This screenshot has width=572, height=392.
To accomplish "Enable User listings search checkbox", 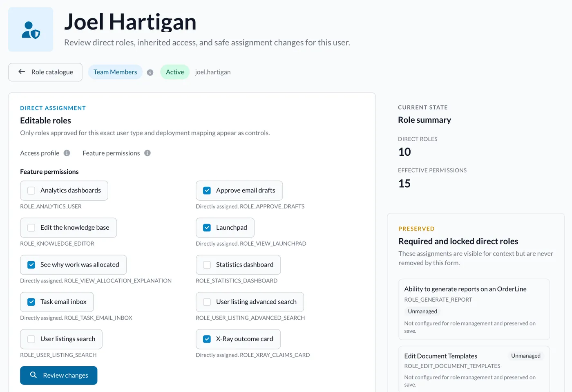I will coord(31,339).
